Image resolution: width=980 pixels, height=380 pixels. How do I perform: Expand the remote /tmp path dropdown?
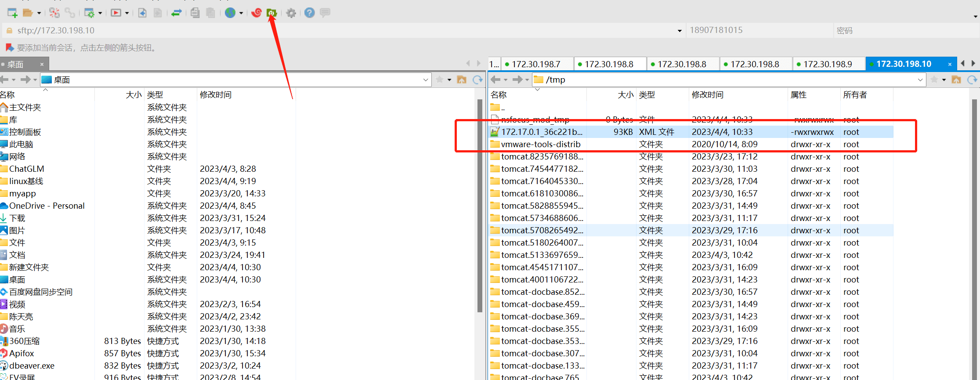pos(920,80)
